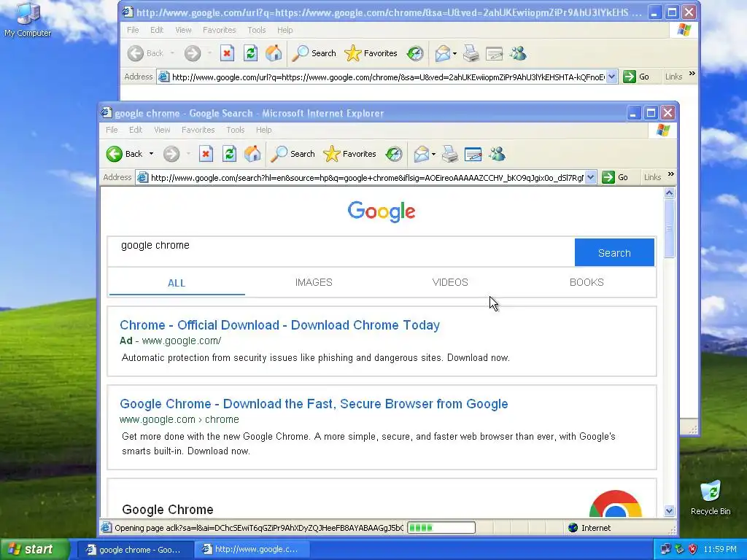Click blue Search button on Google
The height and width of the screenshot is (560, 747).
click(614, 252)
